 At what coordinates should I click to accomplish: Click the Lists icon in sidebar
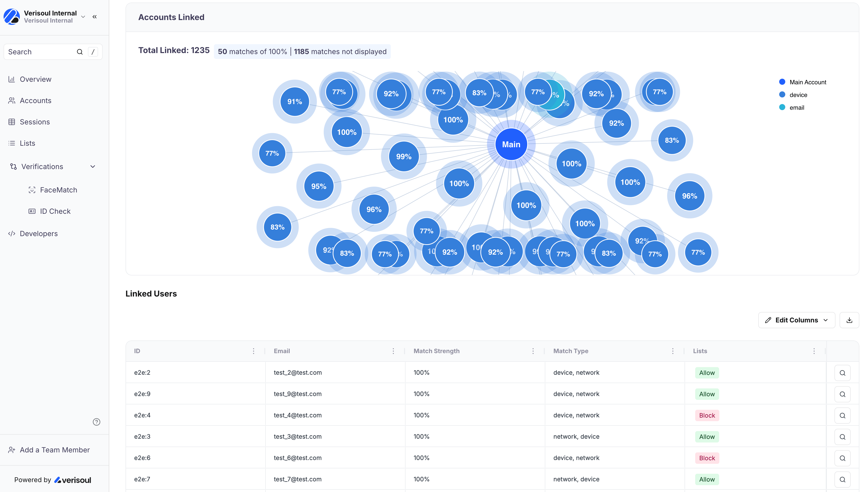[11, 143]
